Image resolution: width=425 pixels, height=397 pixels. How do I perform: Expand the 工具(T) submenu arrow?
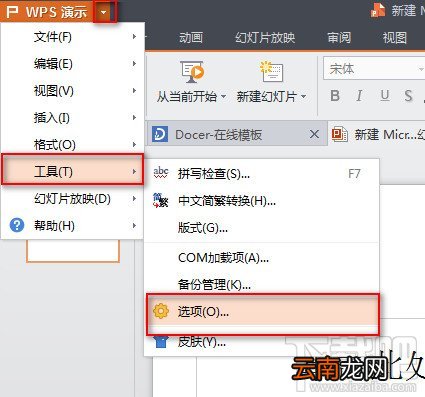pos(134,172)
